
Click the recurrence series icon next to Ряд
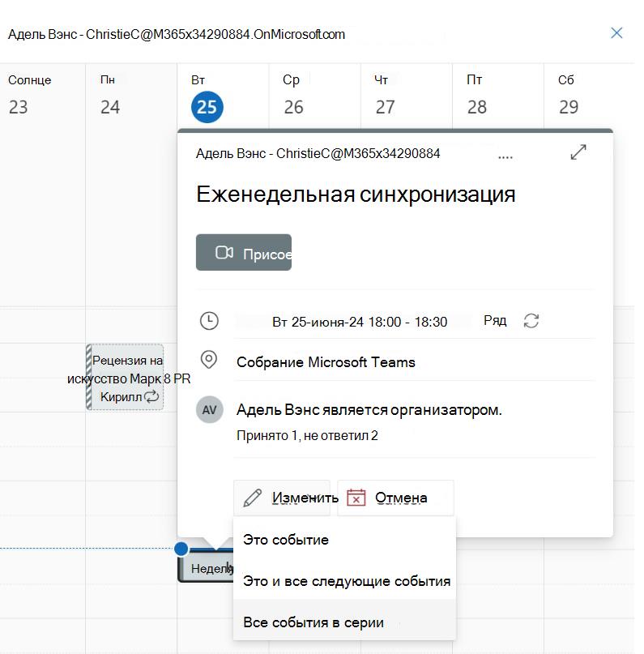[x=531, y=321]
